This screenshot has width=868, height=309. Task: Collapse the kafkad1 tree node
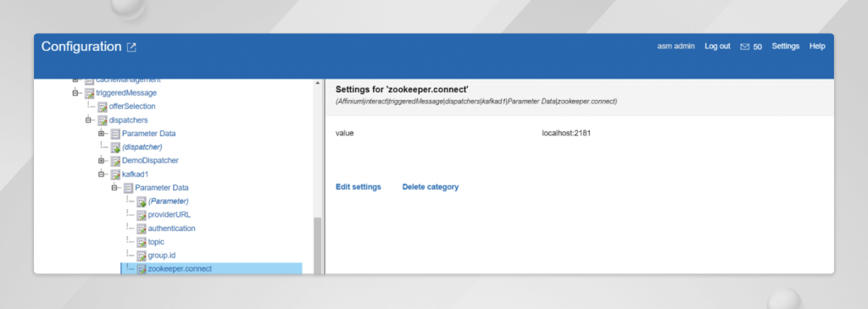pyautogui.click(x=102, y=174)
